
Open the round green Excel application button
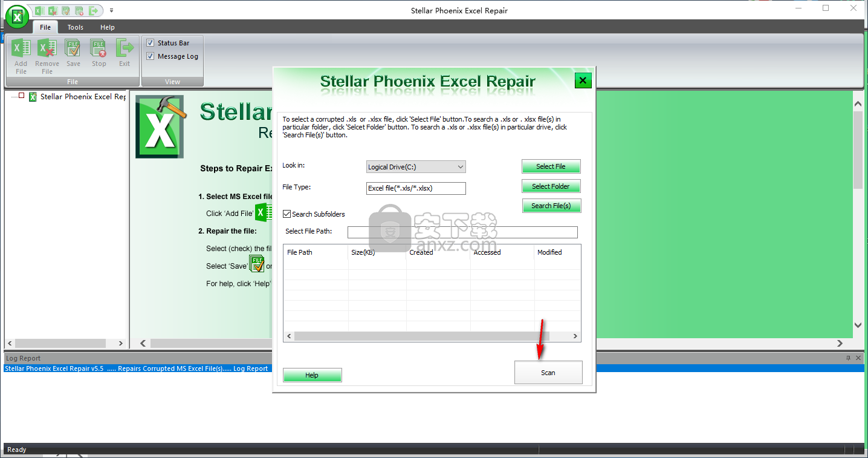[x=18, y=17]
